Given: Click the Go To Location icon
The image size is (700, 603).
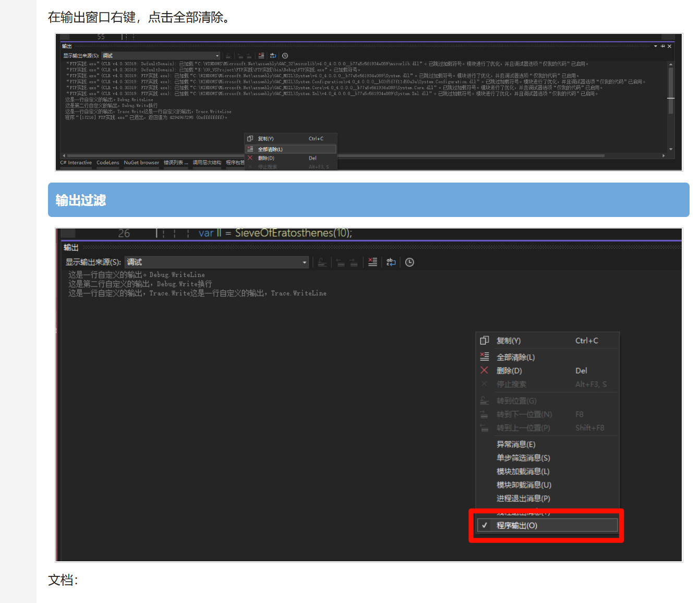Looking at the screenshot, I should [x=322, y=262].
